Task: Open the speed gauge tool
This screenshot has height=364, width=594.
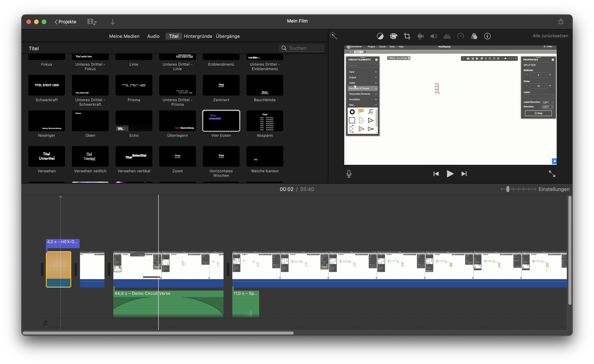Action: click(x=460, y=36)
